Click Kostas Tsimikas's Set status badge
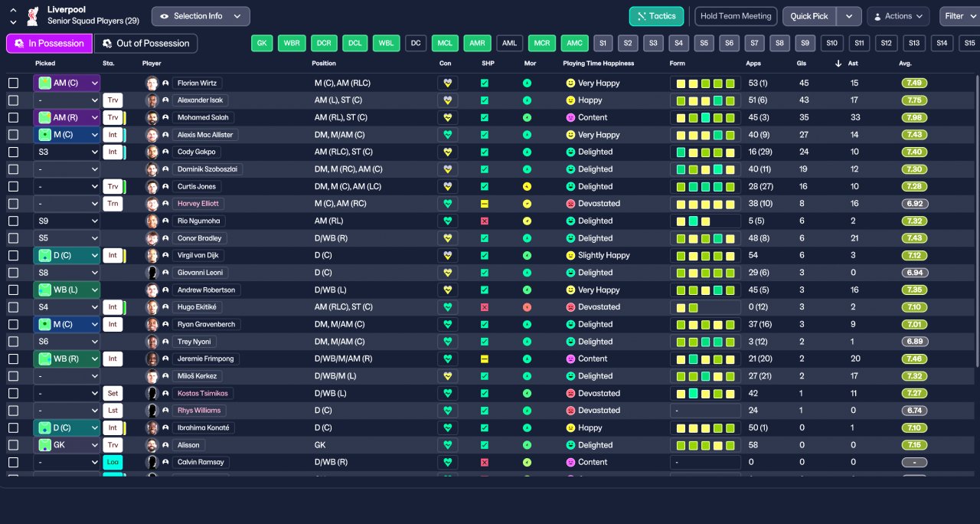The image size is (980, 524). (113, 393)
